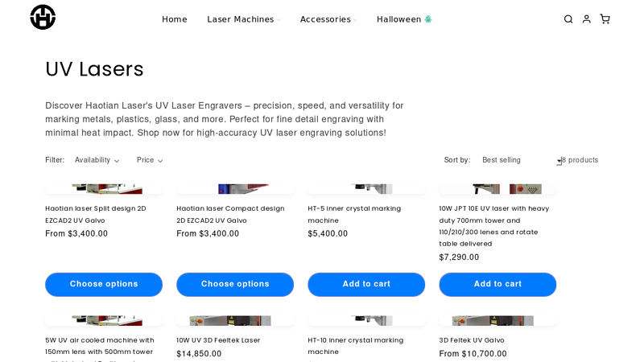Viewport: 644px width, 362px height.
Task: Go to the Home page
Action: pyautogui.click(x=175, y=19)
